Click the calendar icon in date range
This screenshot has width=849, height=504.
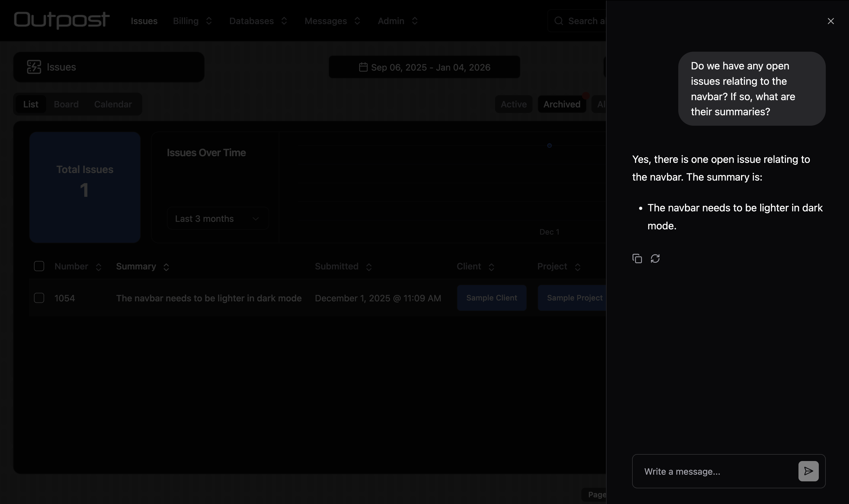point(363,67)
